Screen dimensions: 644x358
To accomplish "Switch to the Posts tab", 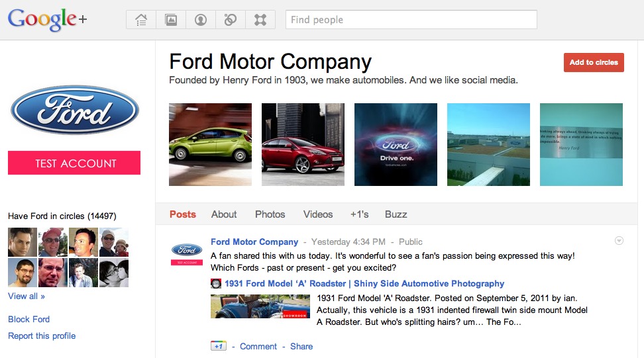I will (x=183, y=214).
